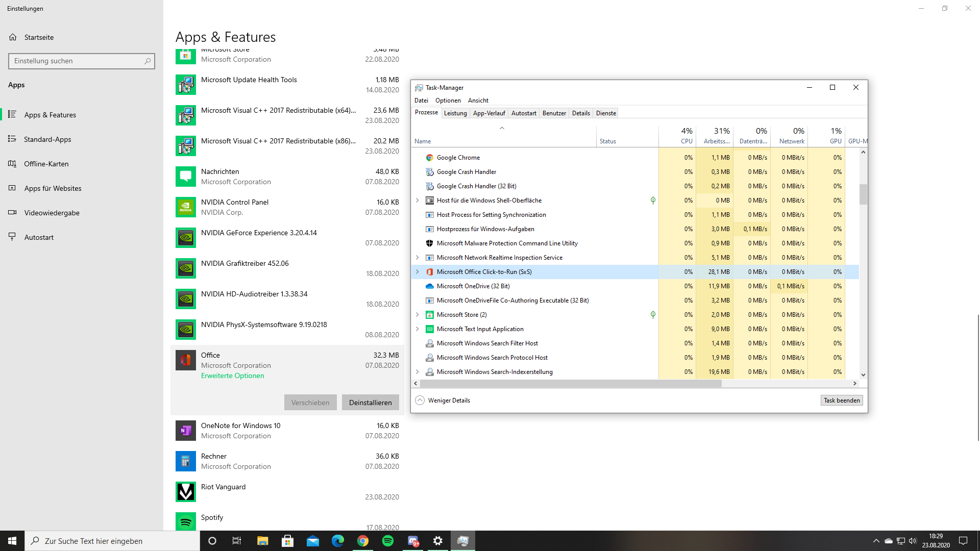Click Apps & Features in Settings sidebar
The image size is (980, 551).
coord(50,114)
